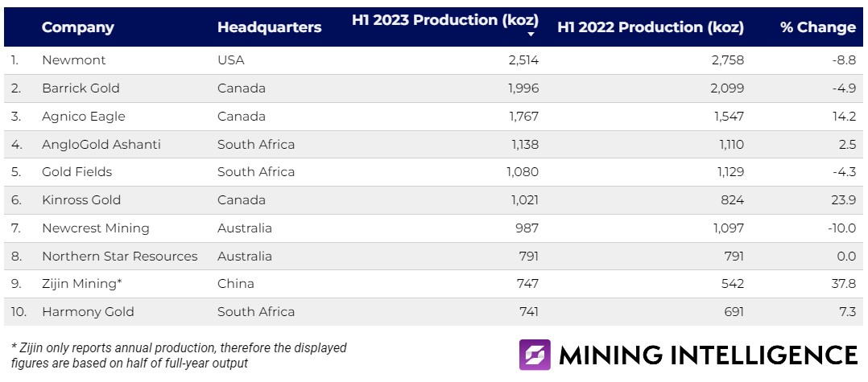868x382 pixels.
Task: Click the H1 2022 Production column header
Action: pyautogui.click(x=650, y=27)
